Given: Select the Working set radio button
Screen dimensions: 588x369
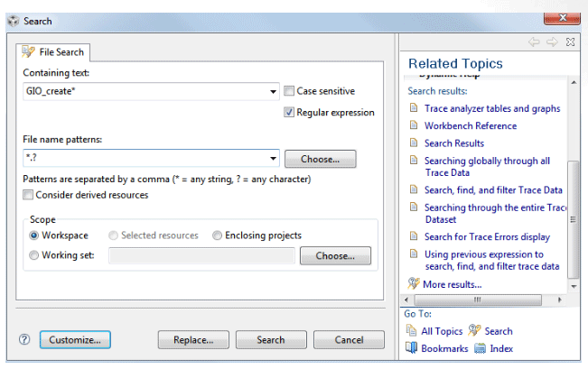Looking at the screenshot, I should click(x=34, y=255).
